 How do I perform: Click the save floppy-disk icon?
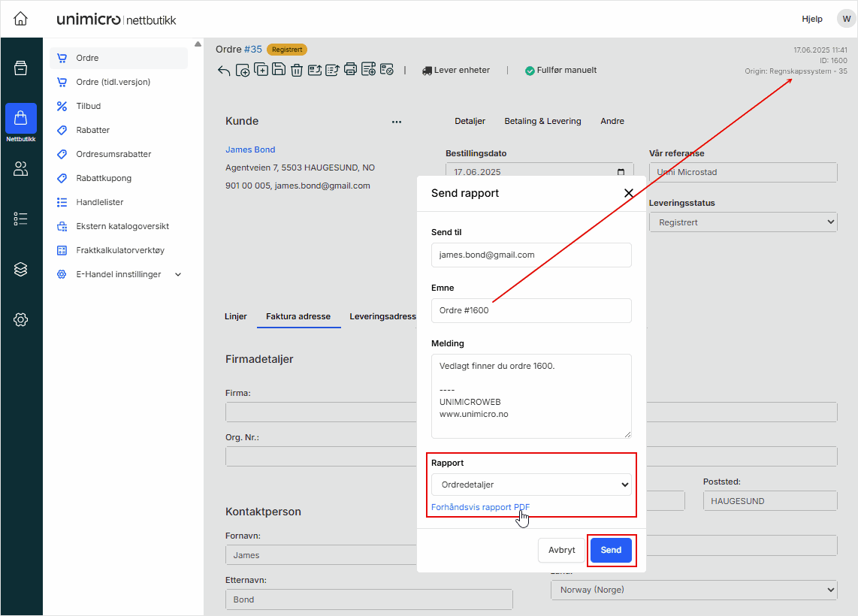pyautogui.click(x=279, y=70)
